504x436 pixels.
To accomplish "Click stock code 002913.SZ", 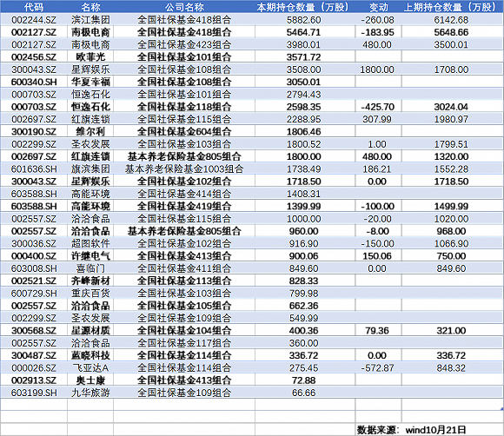I will (34, 380).
